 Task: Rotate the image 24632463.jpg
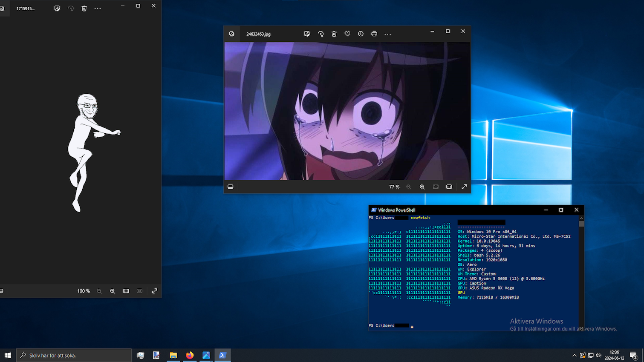321,34
